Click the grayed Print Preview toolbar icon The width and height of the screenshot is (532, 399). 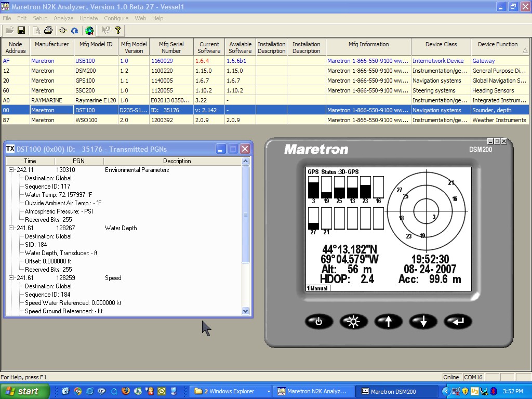tap(36, 31)
